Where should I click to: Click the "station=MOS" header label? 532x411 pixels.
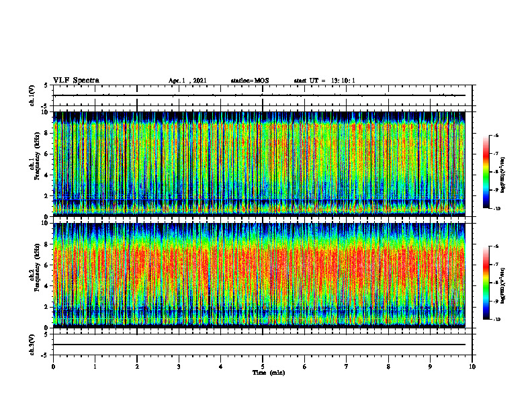coord(250,81)
